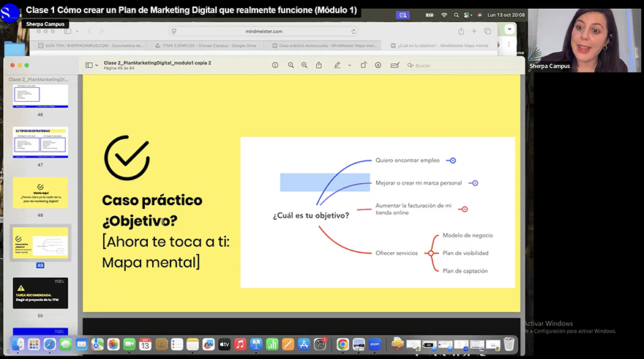Expand the white chevron dropdown beside Safari
This screenshot has width=644, height=359.
pyautogui.click(x=509, y=29)
